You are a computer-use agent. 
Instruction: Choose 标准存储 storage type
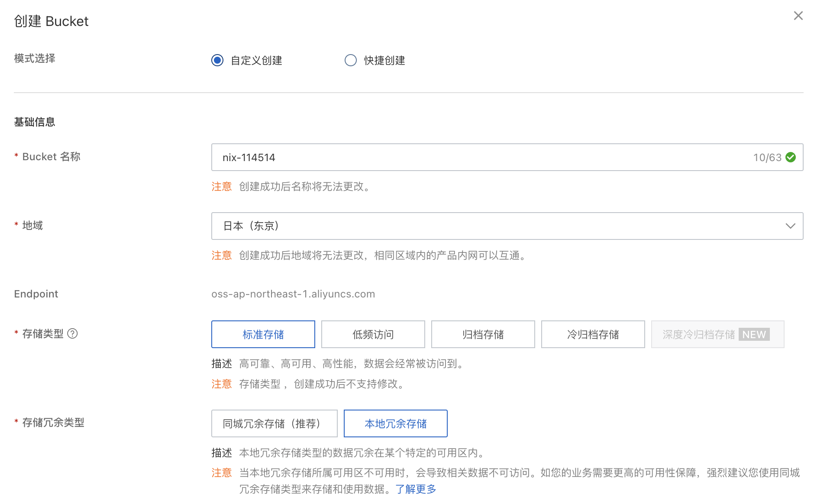(263, 334)
